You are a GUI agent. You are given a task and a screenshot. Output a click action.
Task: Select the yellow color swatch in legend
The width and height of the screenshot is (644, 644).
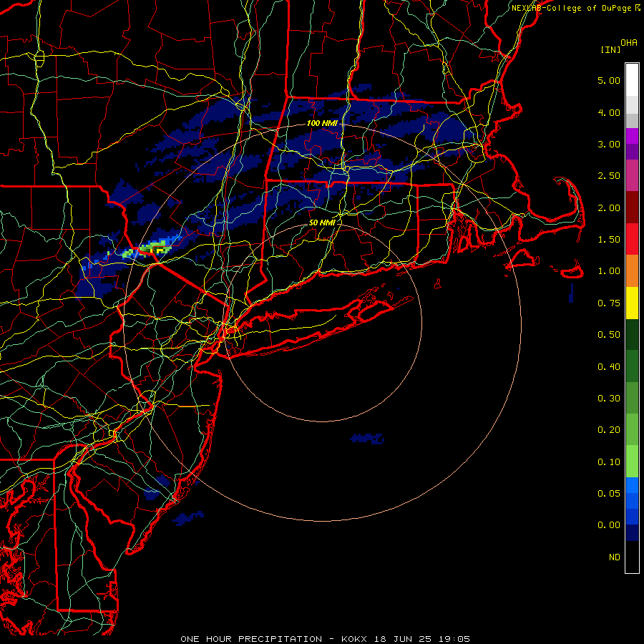coord(632,303)
